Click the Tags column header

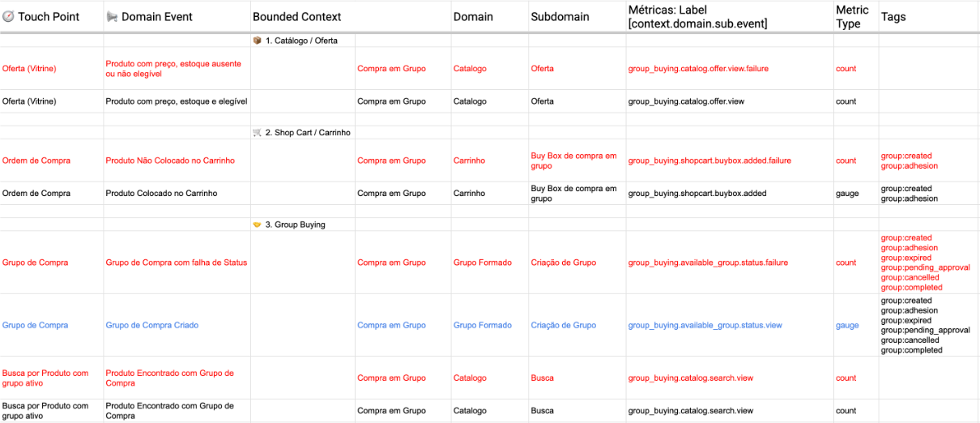[x=893, y=17]
